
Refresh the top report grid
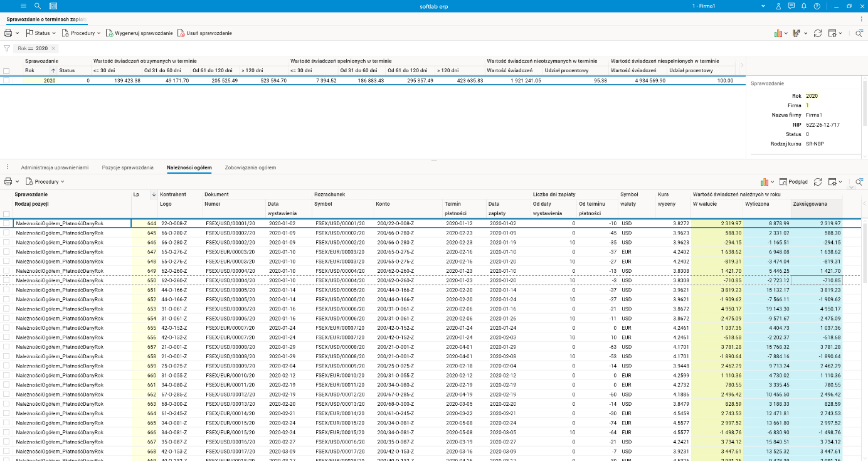(x=818, y=33)
